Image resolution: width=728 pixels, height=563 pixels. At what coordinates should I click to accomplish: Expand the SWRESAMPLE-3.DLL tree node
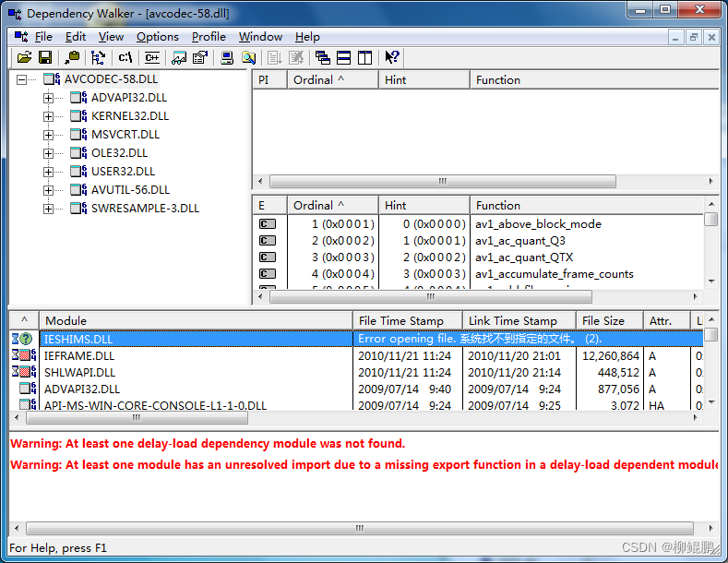click(x=48, y=209)
